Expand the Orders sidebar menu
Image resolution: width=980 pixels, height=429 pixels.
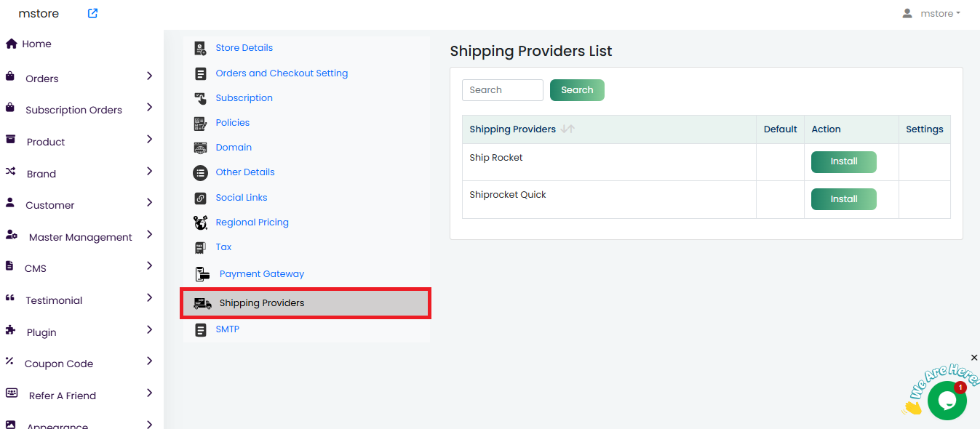149,76
